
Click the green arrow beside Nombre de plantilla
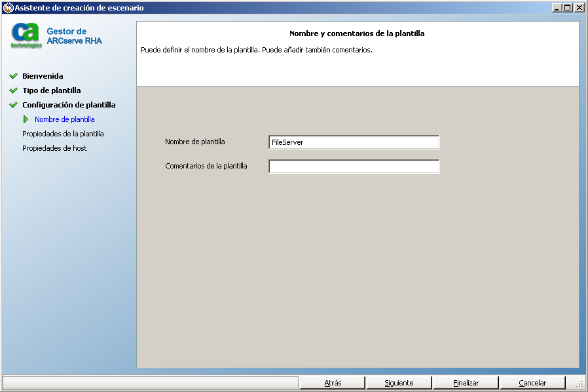[x=26, y=119]
